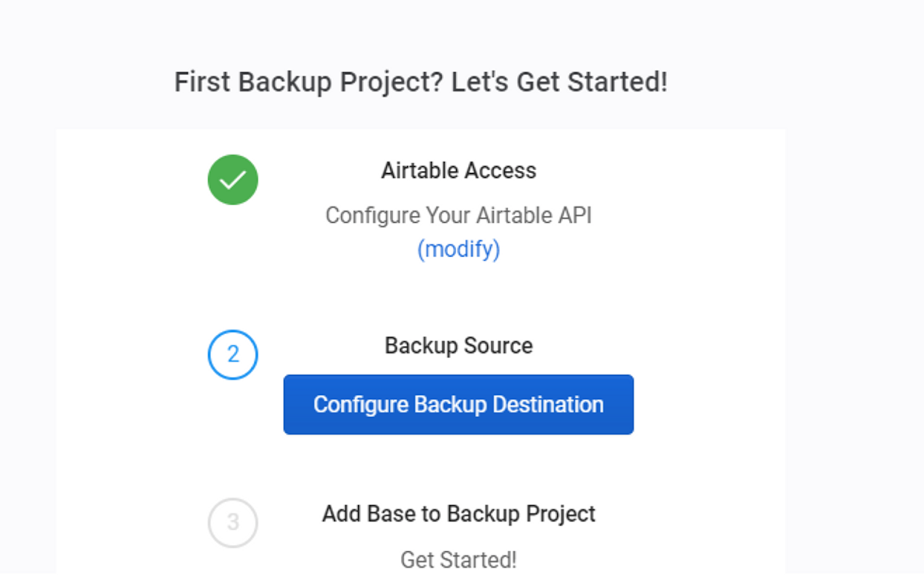Modify the Airtable API configuration
The image size is (924, 580).
coord(459,249)
